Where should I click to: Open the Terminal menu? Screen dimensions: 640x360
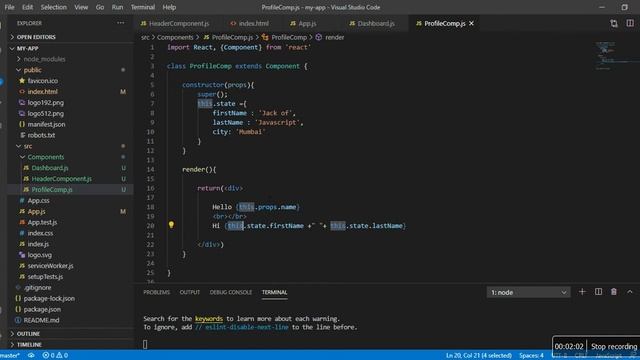(x=142, y=7)
